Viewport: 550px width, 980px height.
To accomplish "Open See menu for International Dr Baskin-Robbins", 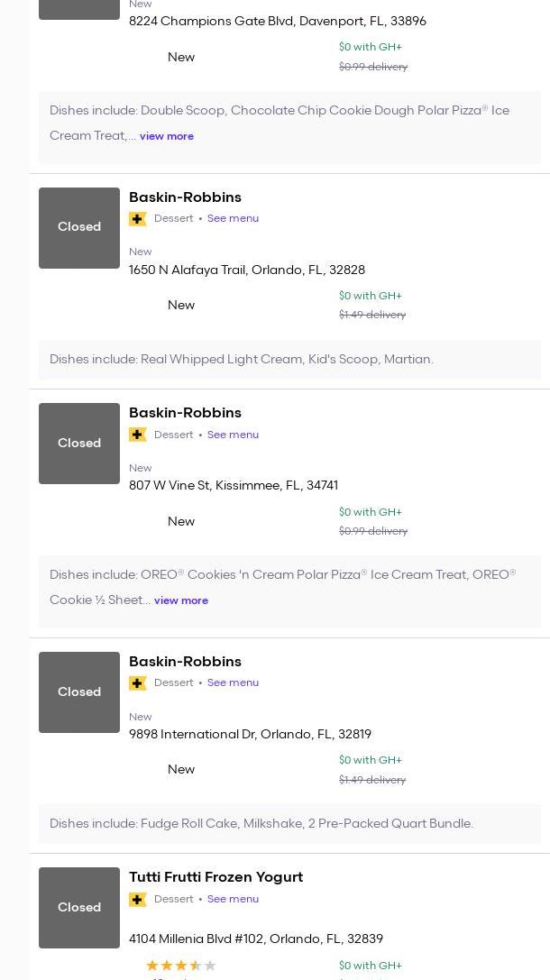I will point(233,683).
